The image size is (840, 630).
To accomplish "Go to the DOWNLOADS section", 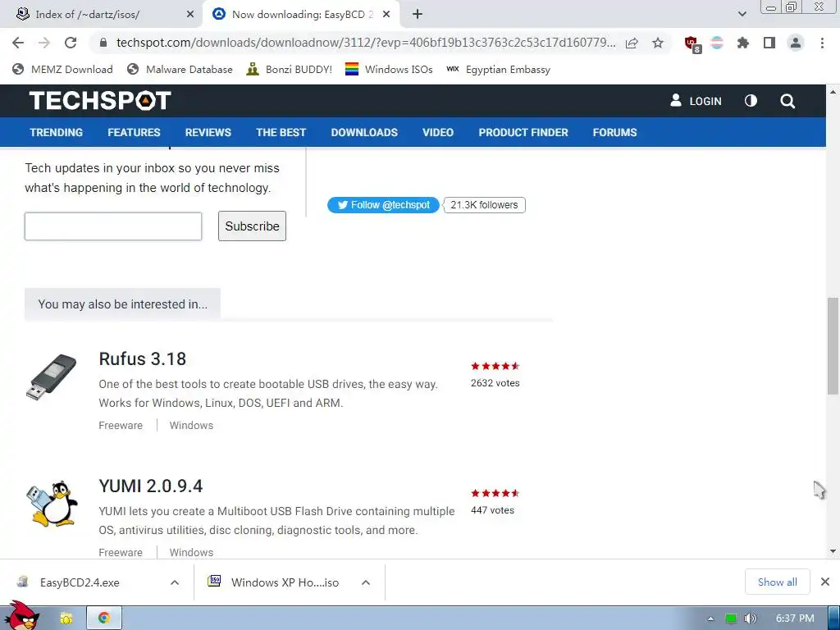I will [364, 132].
